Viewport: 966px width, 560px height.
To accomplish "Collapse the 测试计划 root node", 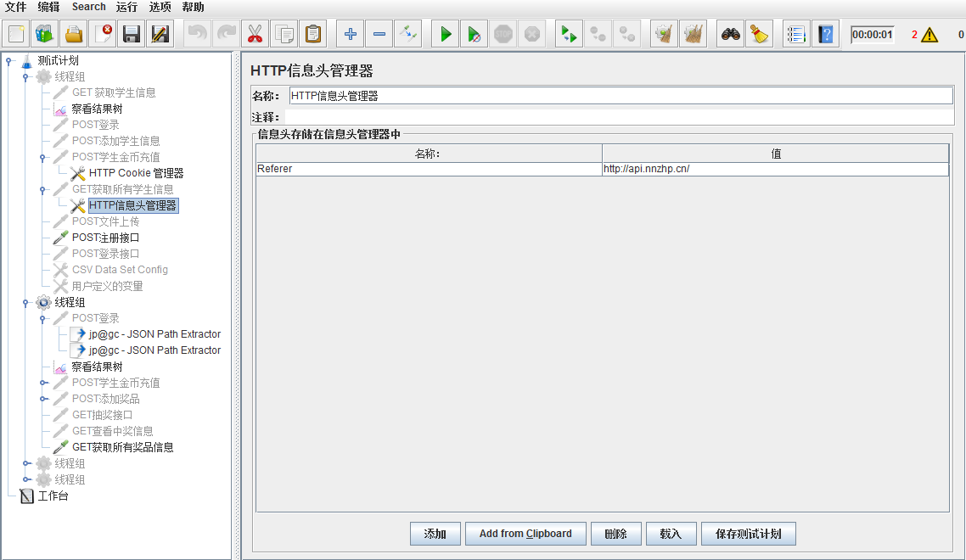I will (9, 60).
